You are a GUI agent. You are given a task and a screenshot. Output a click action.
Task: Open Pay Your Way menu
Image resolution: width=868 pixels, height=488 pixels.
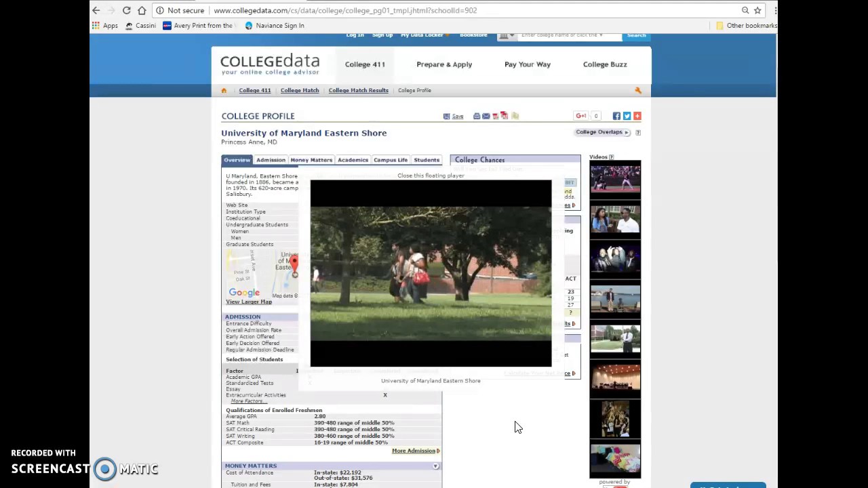tap(528, 64)
